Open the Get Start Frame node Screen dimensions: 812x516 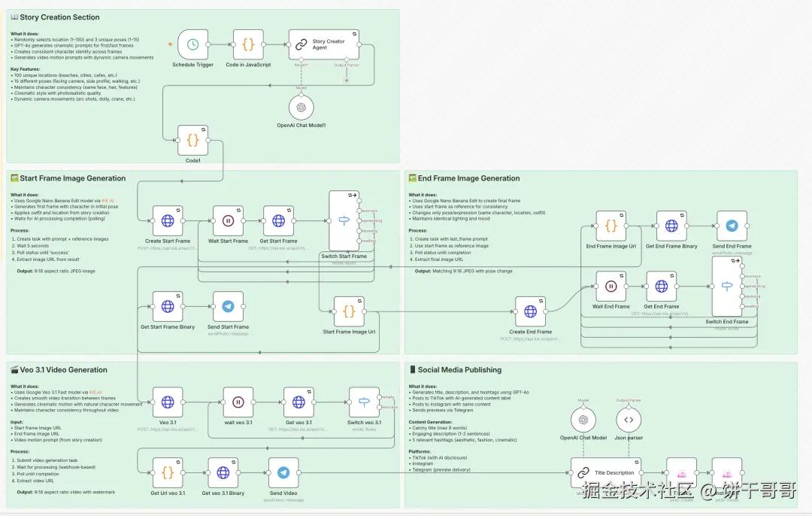click(x=278, y=220)
